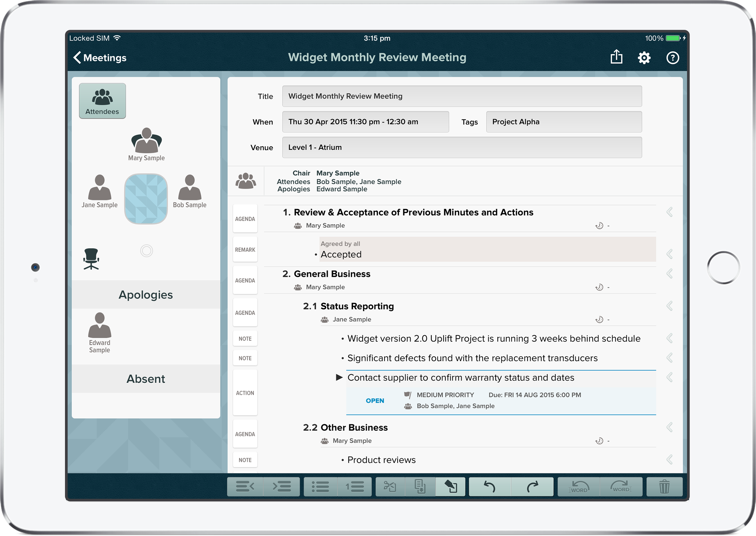
Task: Open the share export icon
Action: point(616,57)
